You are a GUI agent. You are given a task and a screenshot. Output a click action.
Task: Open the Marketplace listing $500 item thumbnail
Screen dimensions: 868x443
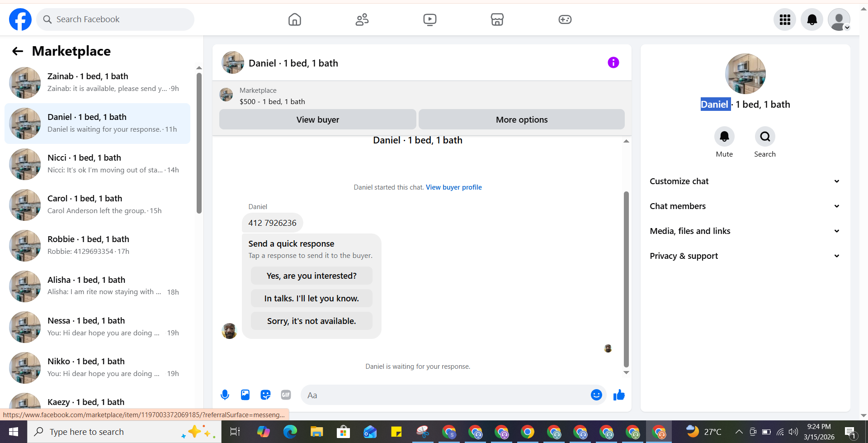click(x=226, y=95)
